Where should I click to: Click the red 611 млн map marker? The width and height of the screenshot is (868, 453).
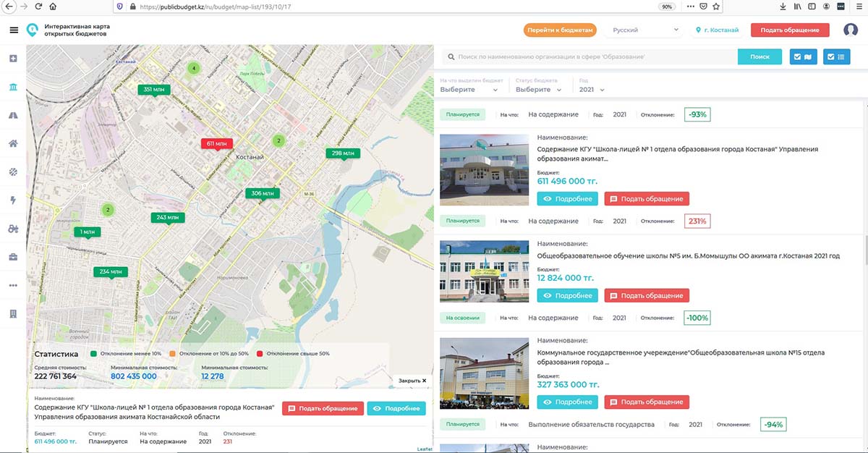point(217,144)
